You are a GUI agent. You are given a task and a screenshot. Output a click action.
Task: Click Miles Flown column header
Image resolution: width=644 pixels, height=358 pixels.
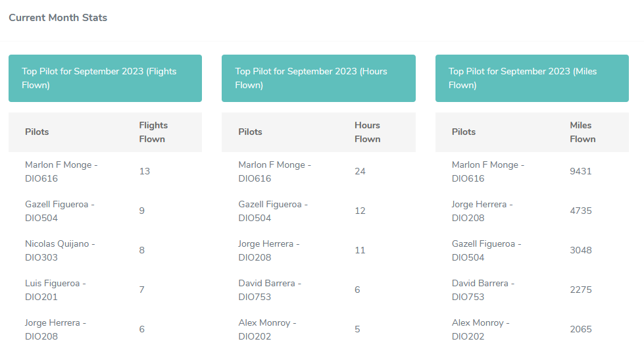(x=582, y=132)
